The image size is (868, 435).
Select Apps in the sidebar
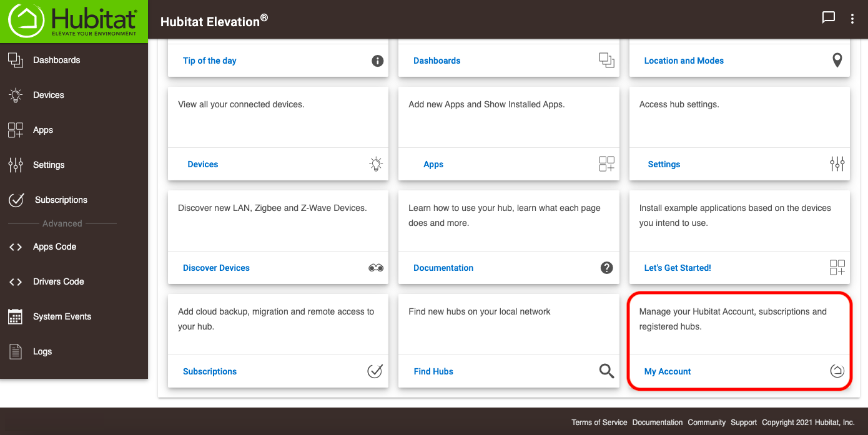point(43,130)
